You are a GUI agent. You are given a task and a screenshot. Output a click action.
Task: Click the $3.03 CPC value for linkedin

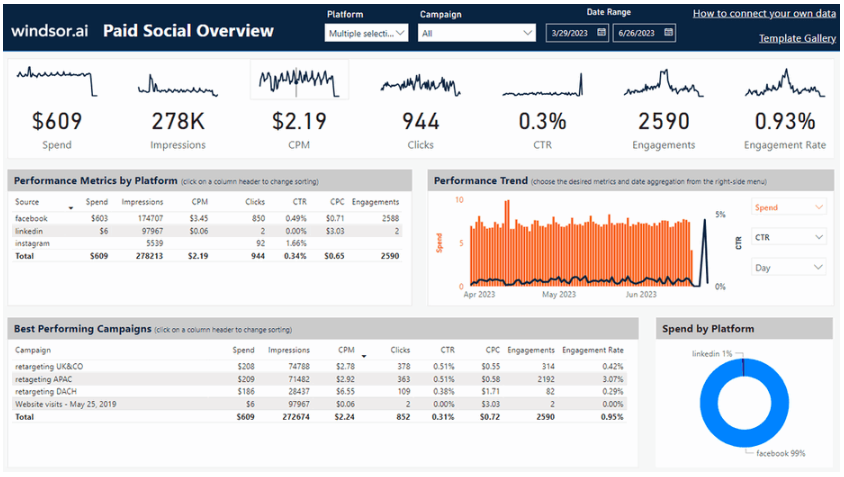pyautogui.click(x=335, y=231)
